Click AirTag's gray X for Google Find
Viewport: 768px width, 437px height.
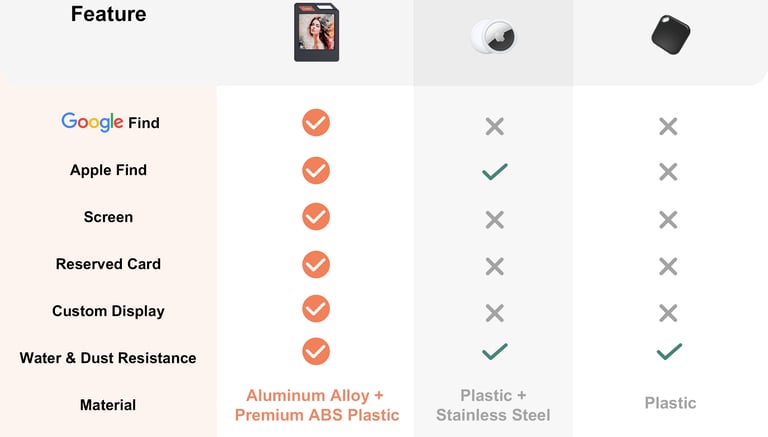495,126
